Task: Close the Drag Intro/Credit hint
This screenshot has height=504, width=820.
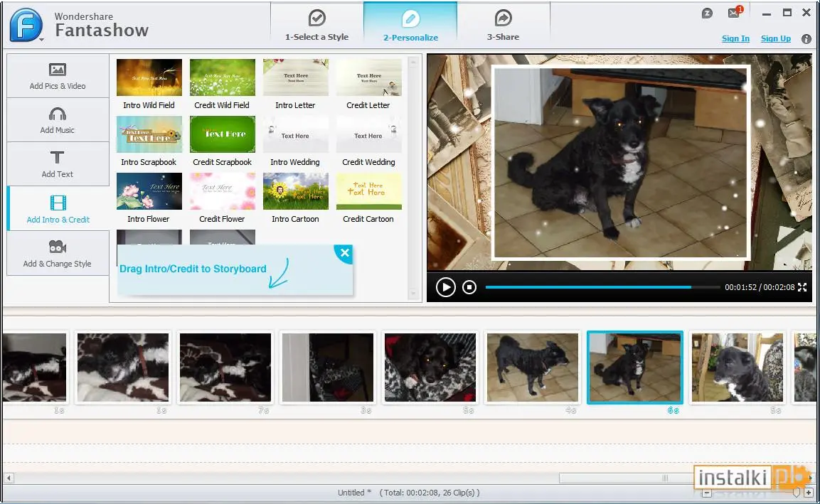Action: [x=344, y=253]
